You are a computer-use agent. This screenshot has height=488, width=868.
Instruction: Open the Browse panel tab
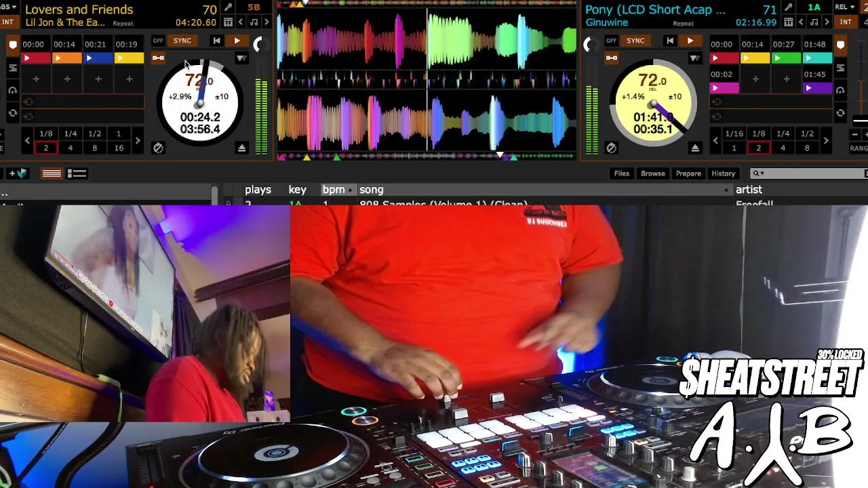pos(653,174)
